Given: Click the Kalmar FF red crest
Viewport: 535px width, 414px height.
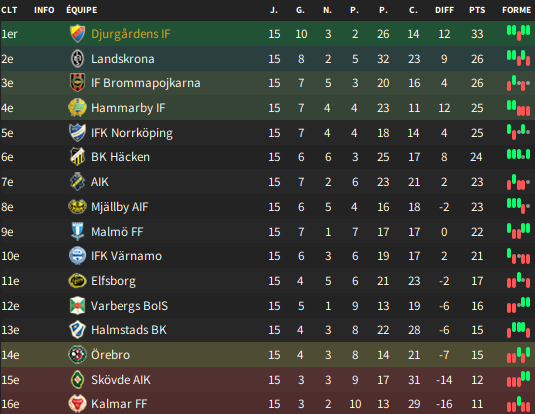Looking at the screenshot, I should (x=77, y=404).
